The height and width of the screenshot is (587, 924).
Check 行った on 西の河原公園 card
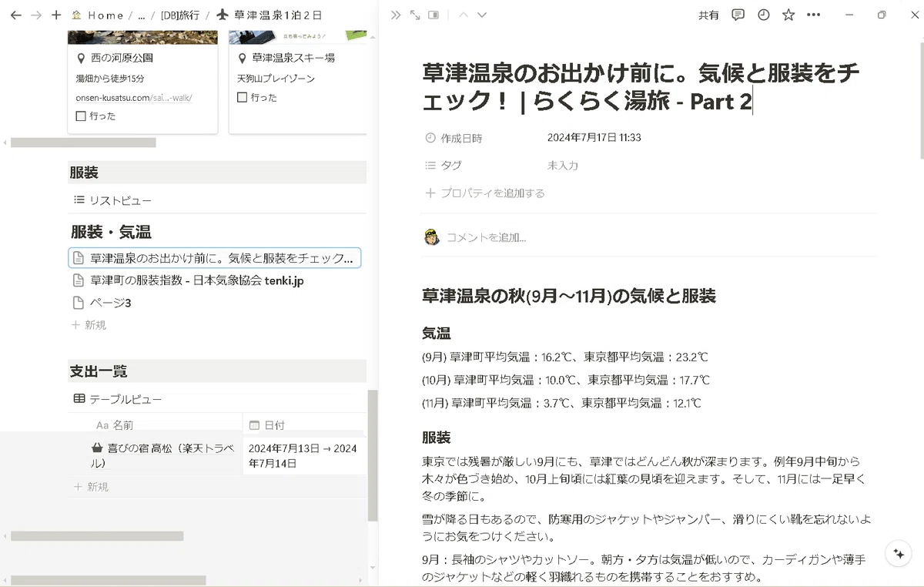(81, 116)
